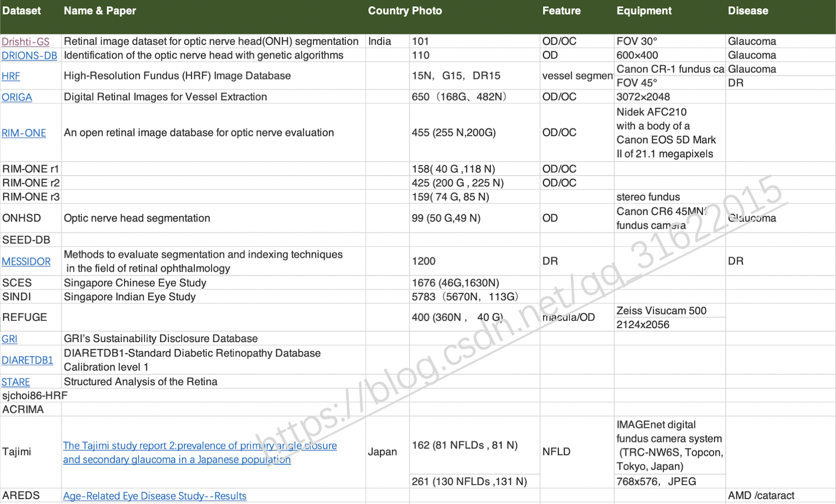Open the RIM-ONE dataset link
836x504 pixels.
(x=24, y=133)
